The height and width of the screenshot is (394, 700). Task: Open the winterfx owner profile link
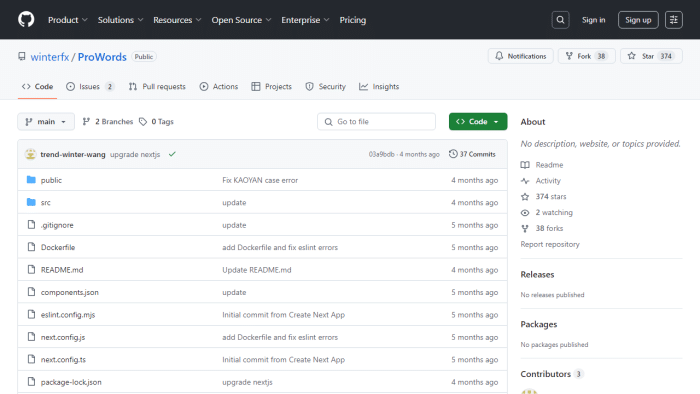coord(50,57)
